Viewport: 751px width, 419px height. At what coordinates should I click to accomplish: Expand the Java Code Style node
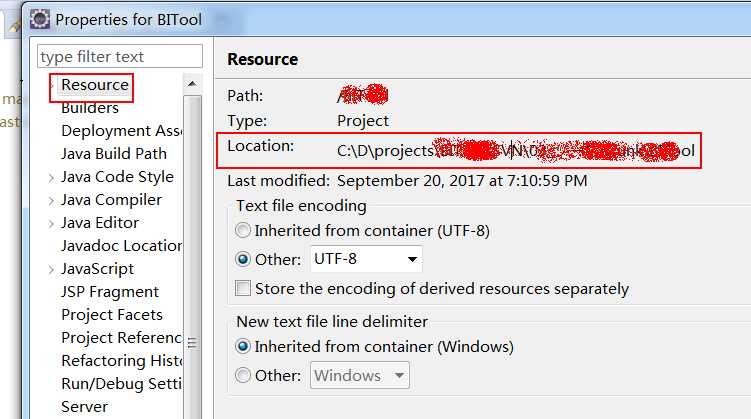coord(51,178)
